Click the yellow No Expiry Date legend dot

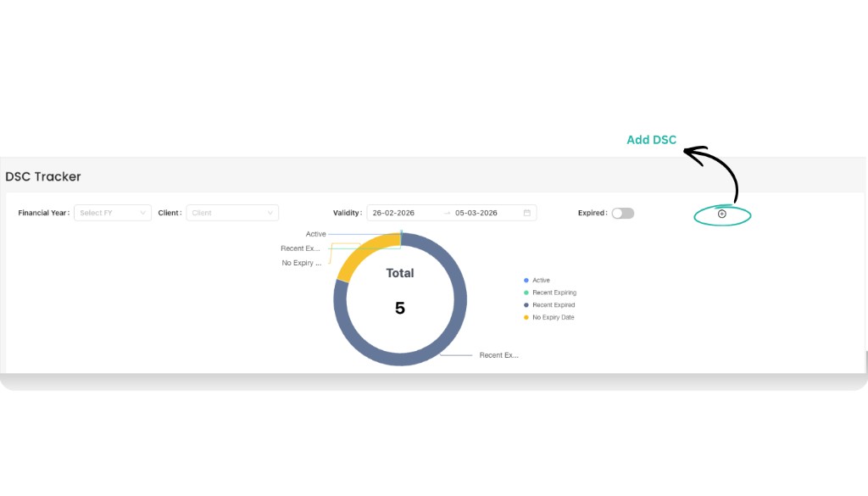526,317
